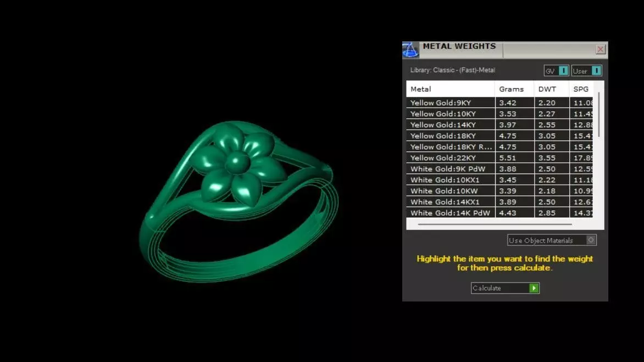Viewport: 644px width, 362px height.
Task: Click the horizontal scrollbar below the metal table
Action: click(495, 224)
